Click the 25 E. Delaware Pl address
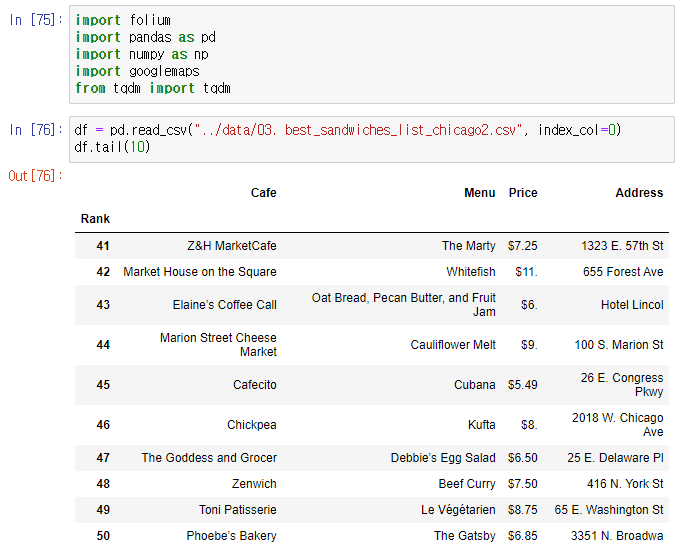Viewport: 679px width, 552px height. (x=615, y=458)
